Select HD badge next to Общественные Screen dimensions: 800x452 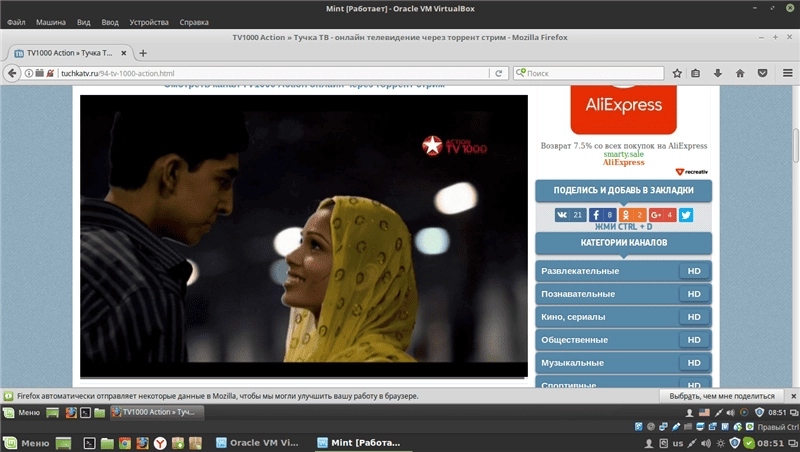coord(694,340)
